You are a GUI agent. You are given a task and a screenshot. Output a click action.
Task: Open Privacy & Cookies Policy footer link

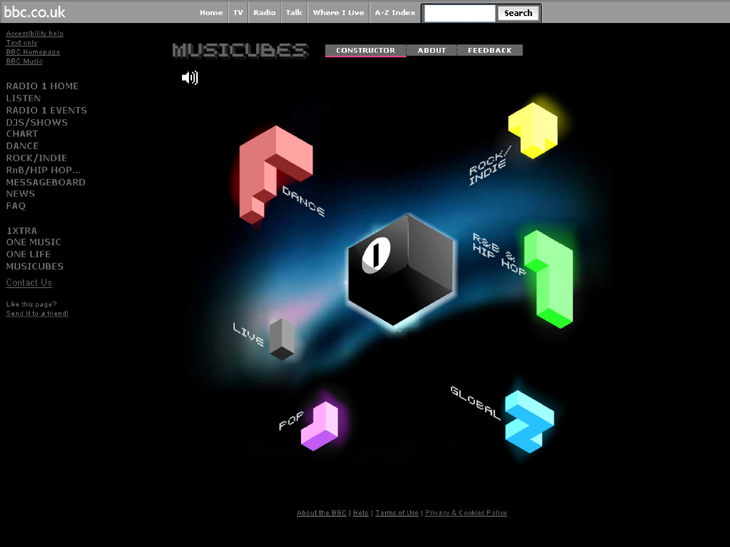[466, 513]
